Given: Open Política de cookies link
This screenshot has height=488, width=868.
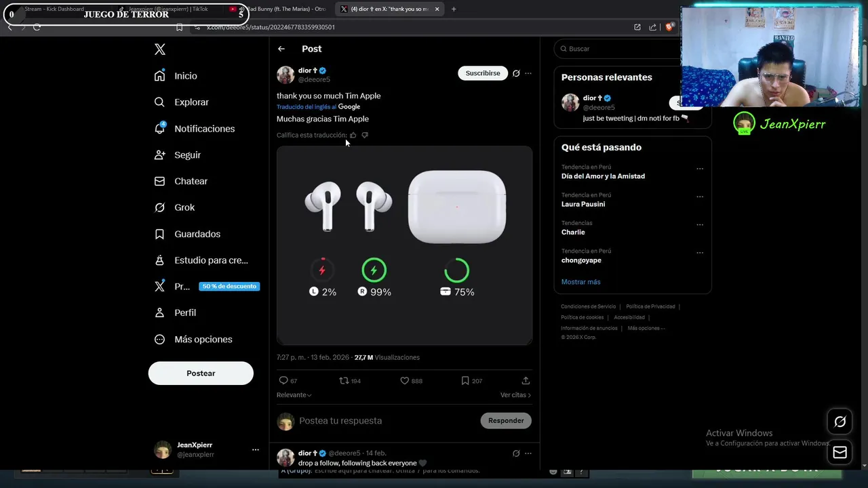Looking at the screenshot, I should coord(582,317).
